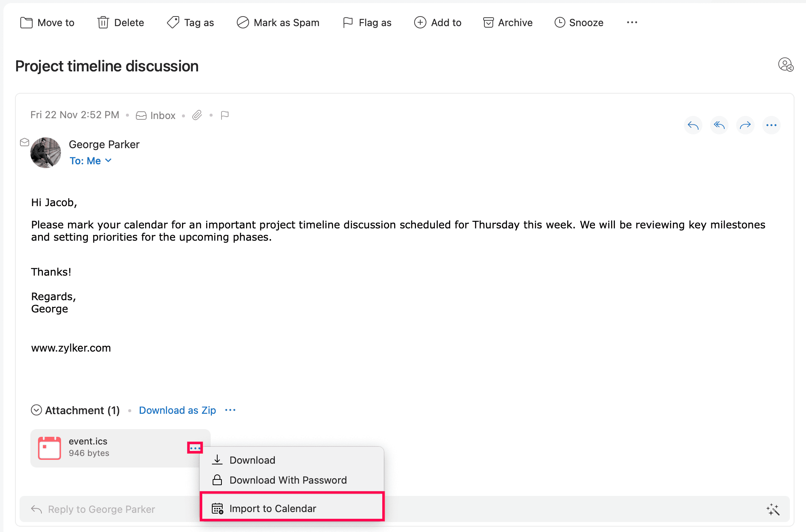
Task: Toggle the read/unread envelope icon
Action: pyautogui.click(x=25, y=142)
